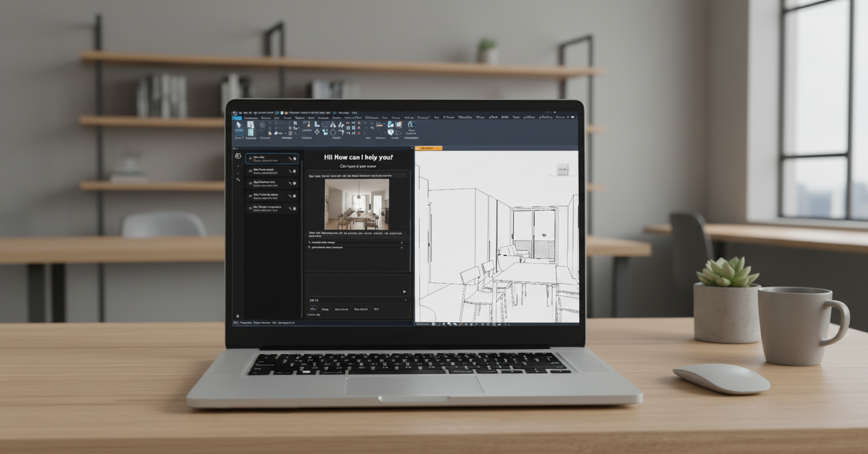The height and width of the screenshot is (454, 868).
Task: Toggle round switch on second chat entry
Action: pos(295,171)
